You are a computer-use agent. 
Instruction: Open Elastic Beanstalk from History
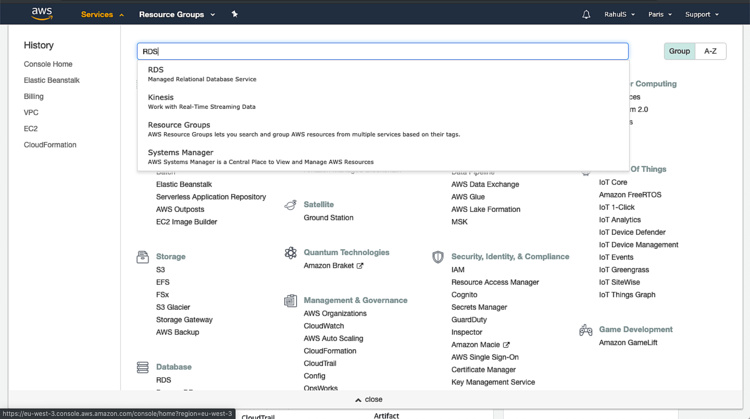point(52,80)
